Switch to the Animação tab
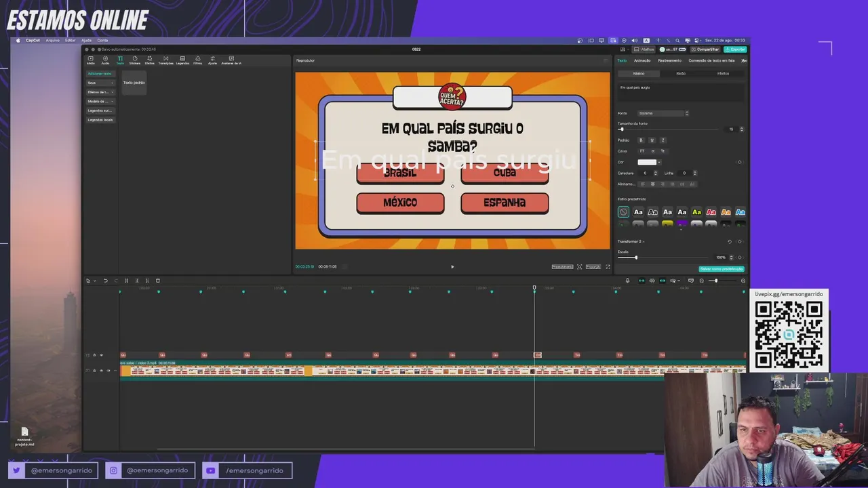868x488 pixels. (642, 60)
